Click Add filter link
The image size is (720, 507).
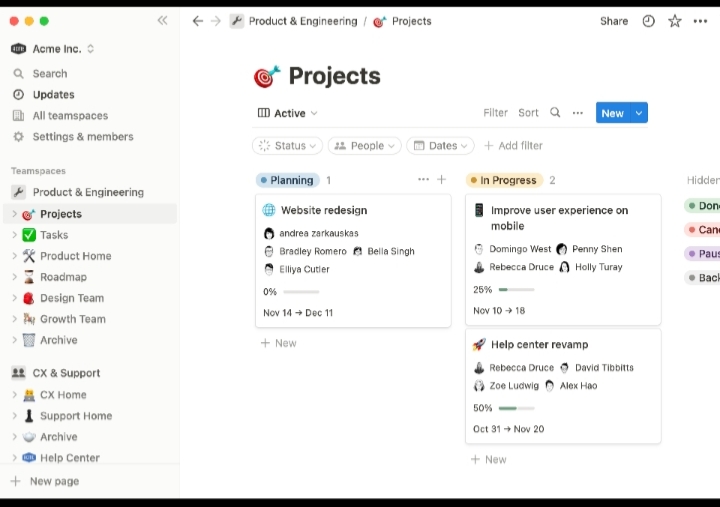(513, 146)
